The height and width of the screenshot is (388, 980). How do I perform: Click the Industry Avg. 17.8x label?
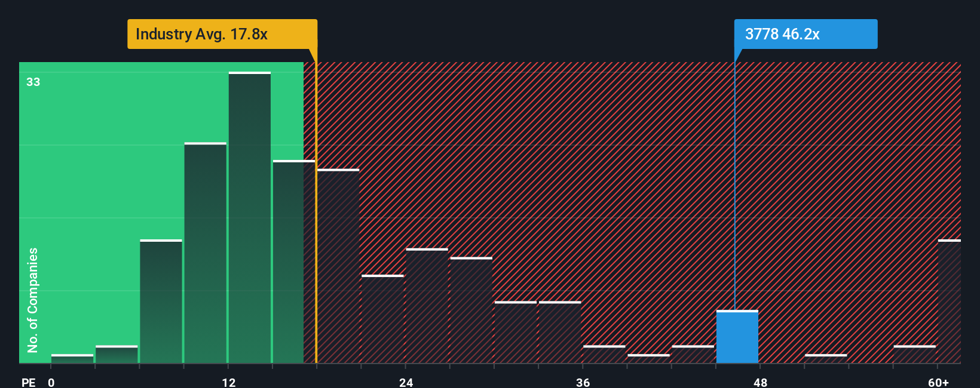tap(222, 34)
